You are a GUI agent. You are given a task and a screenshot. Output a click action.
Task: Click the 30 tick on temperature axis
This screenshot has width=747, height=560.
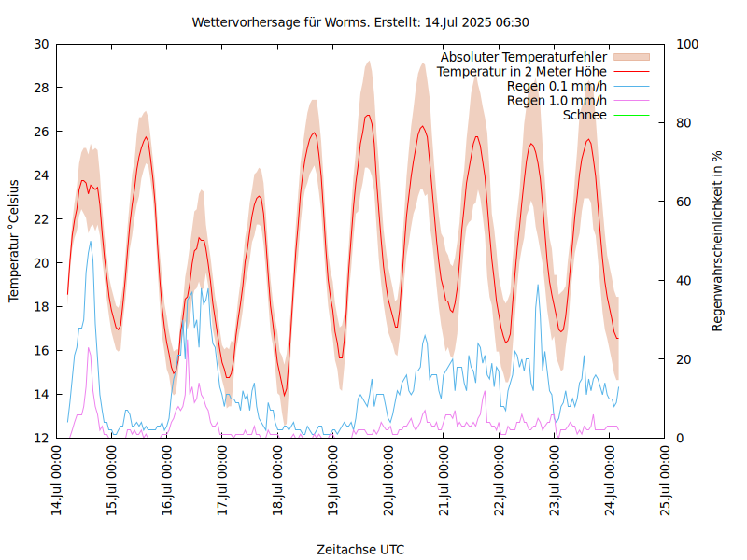41,44
